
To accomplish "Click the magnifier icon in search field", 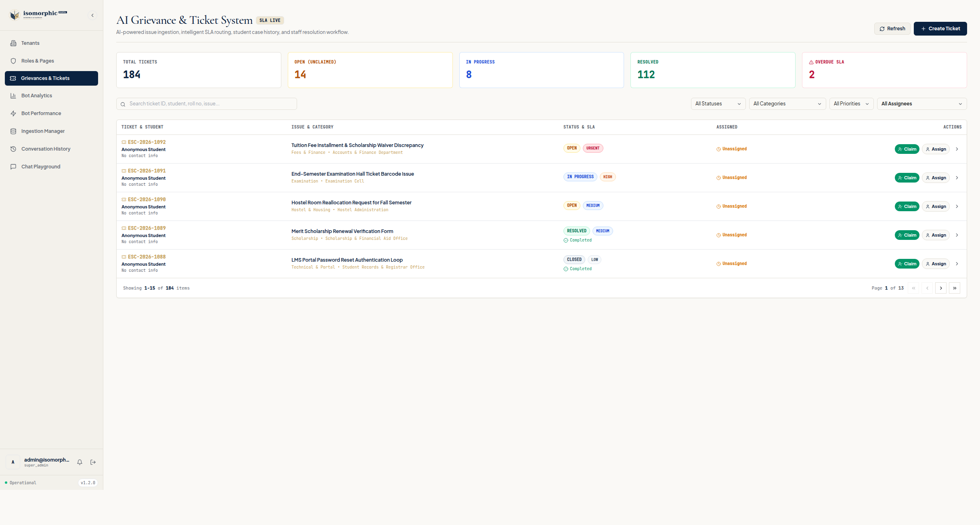I will [123, 104].
